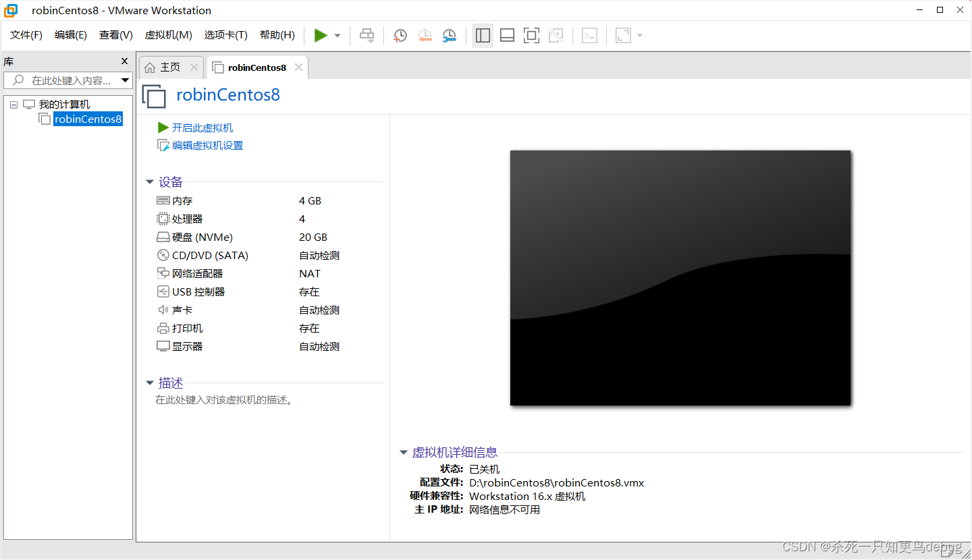Click the 网络信息不可用 IP address text
The height and width of the screenshot is (560, 972).
click(505, 510)
